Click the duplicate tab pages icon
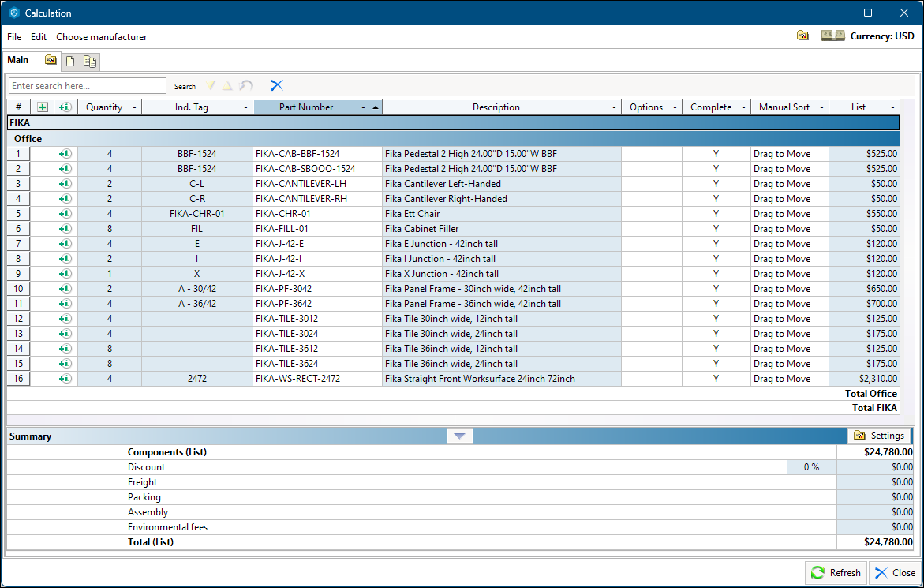924x588 pixels. tap(90, 61)
